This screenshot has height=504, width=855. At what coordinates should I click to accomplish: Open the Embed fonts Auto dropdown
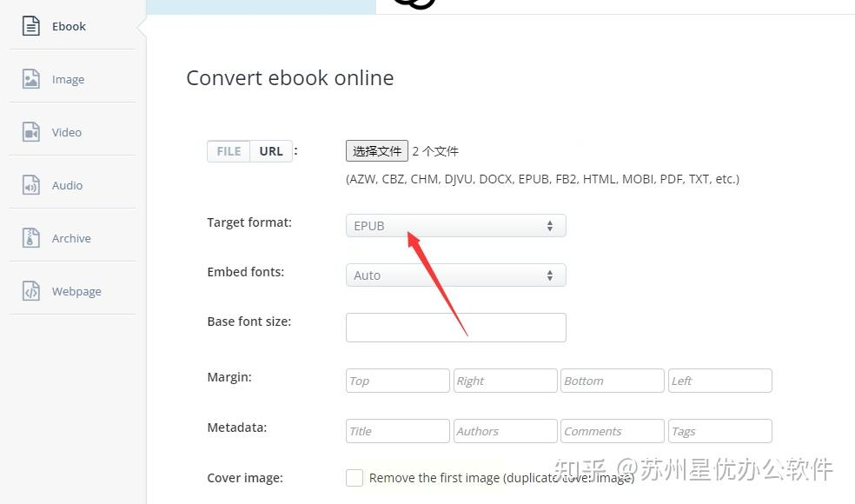click(x=456, y=275)
